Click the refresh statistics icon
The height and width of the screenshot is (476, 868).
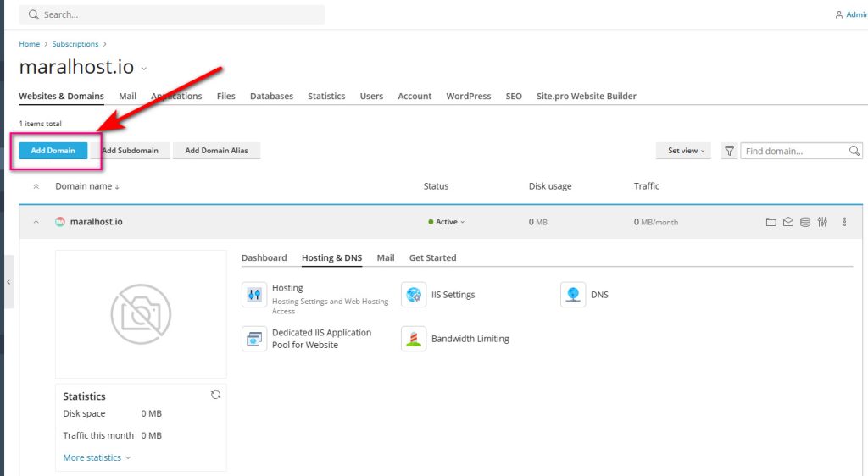[215, 395]
